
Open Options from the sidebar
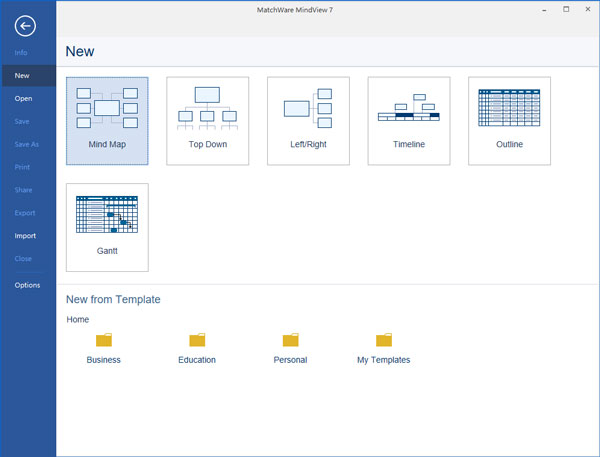pos(27,285)
